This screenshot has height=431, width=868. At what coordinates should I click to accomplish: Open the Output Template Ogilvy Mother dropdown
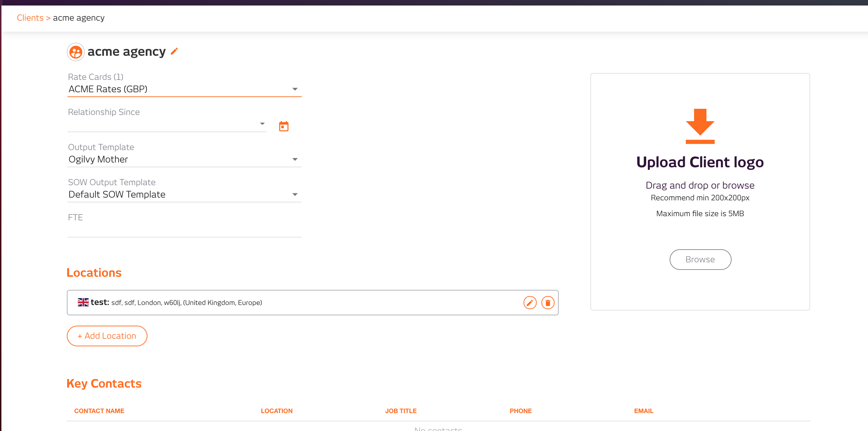tap(184, 159)
